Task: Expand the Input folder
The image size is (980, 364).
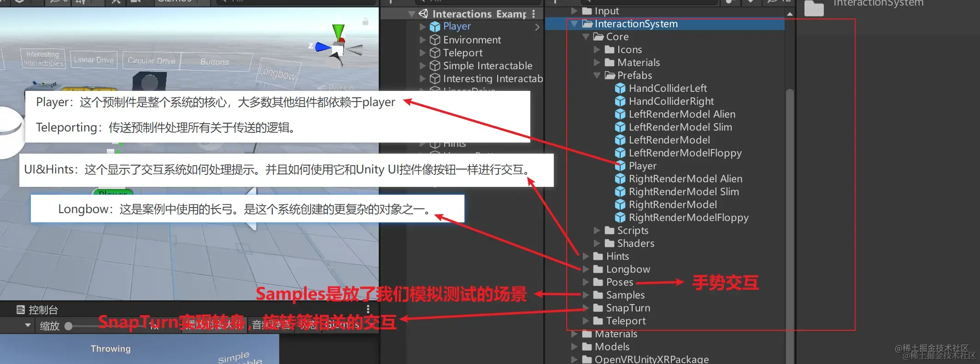Action: 574,11
